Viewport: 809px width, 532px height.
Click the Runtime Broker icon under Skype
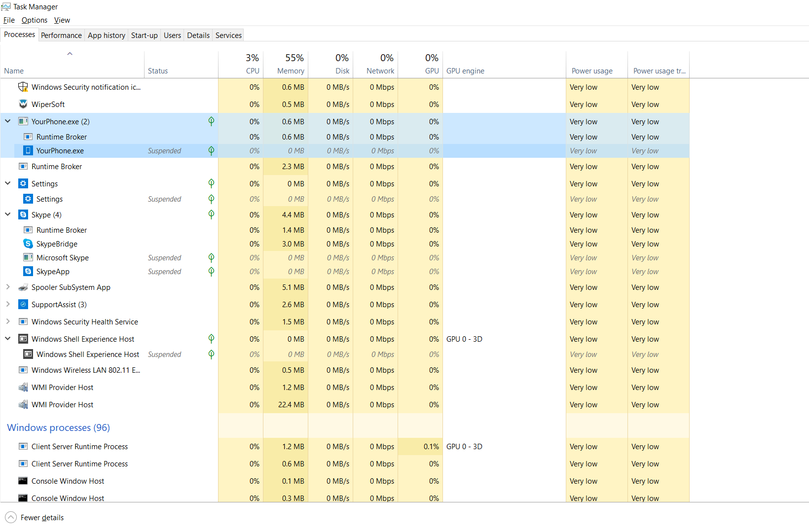click(28, 230)
